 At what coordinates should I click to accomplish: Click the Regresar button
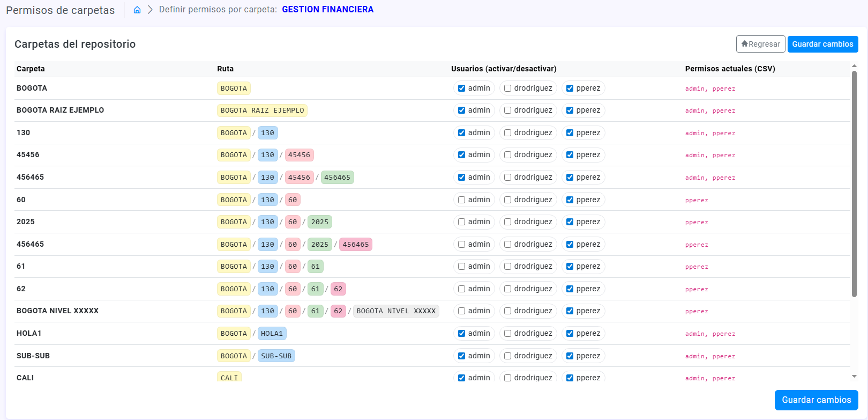tap(760, 44)
